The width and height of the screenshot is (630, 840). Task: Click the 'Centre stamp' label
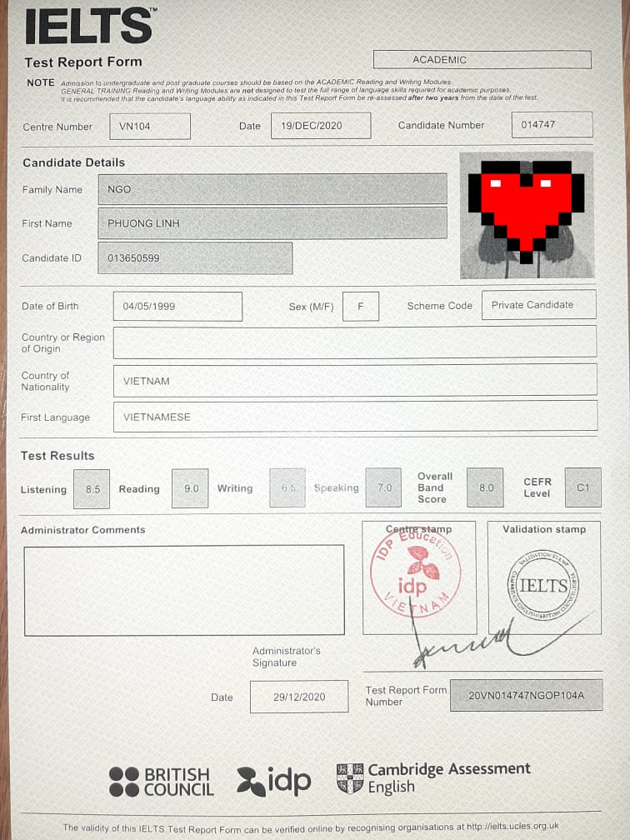click(419, 529)
